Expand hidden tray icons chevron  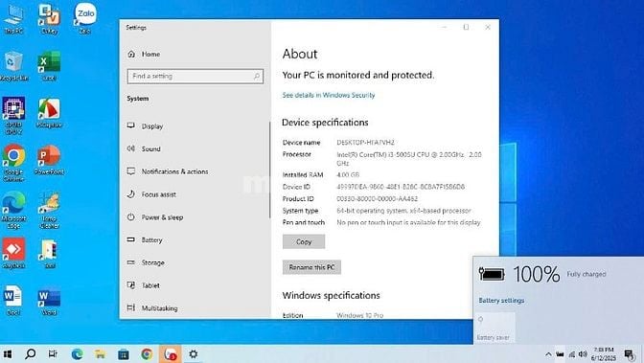(548, 354)
